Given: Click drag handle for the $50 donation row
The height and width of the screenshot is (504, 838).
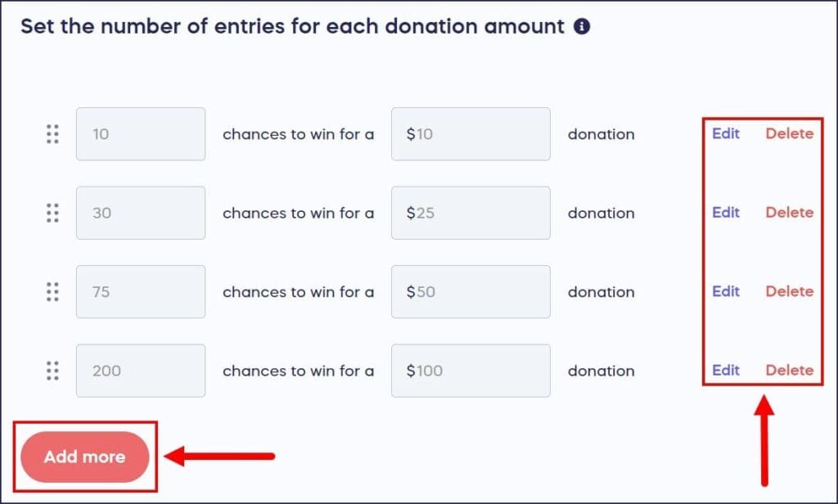Looking at the screenshot, I should click(x=52, y=291).
